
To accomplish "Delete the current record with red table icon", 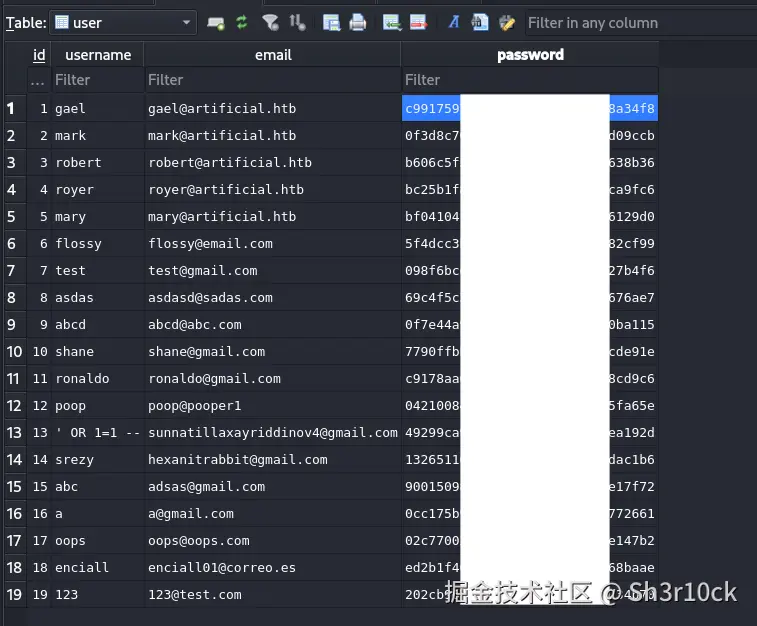I will click(418, 22).
